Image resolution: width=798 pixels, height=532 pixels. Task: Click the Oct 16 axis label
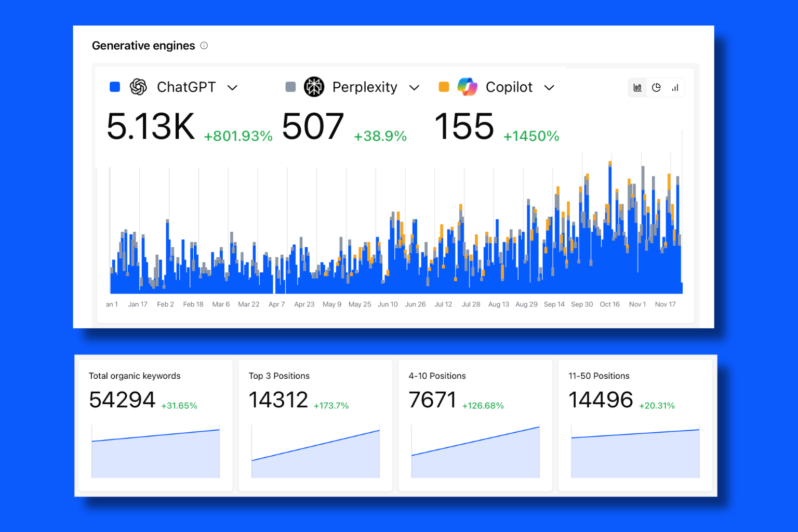click(x=610, y=304)
